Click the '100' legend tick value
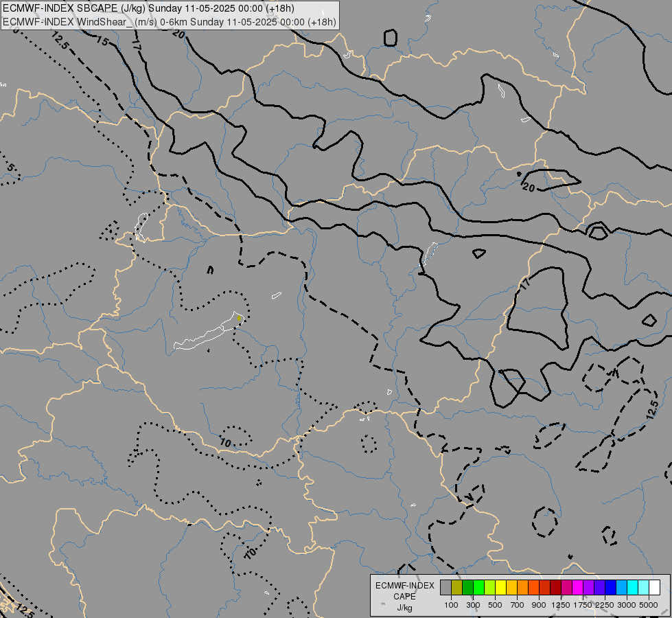Viewport: 672px width, 618px height. pyautogui.click(x=451, y=605)
